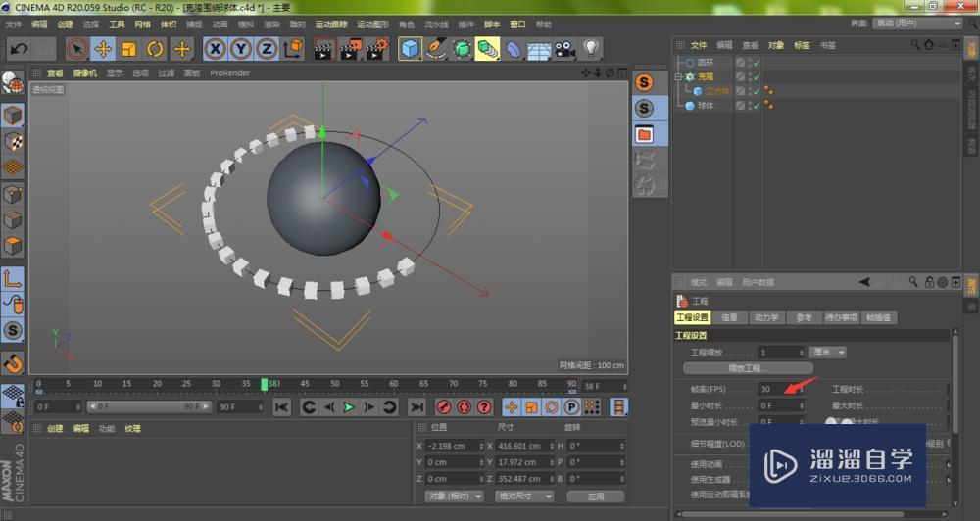Click the timeline preview range slider bar
The height and width of the screenshot is (521, 980).
149,406
